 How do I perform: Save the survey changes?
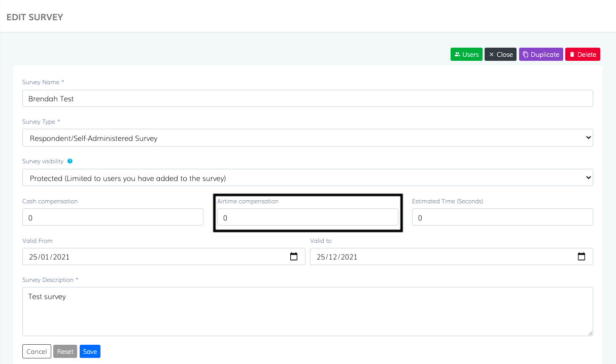pyautogui.click(x=90, y=351)
